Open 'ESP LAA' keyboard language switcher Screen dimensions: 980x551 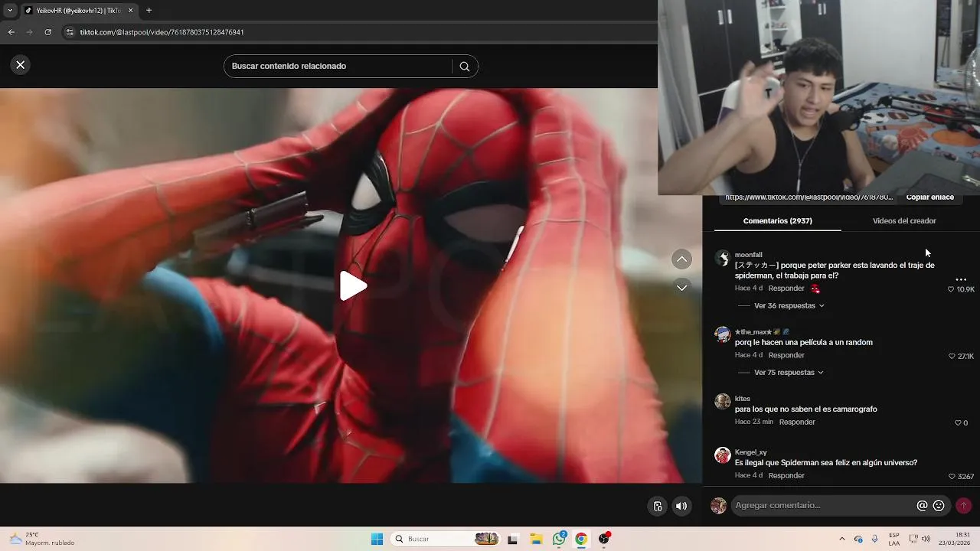(894, 539)
